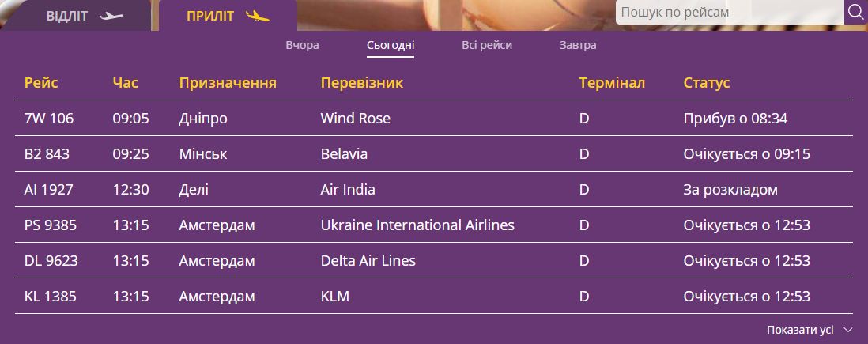Viewport: 868px width, 344px height.
Task: Show yesterday's flights via Вчора
Action: coord(302,45)
